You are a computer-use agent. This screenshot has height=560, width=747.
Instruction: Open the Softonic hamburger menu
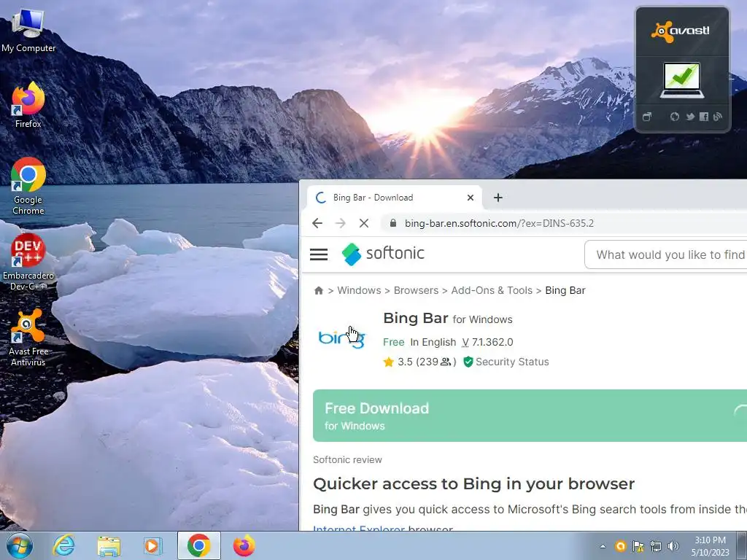[x=319, y=254]
